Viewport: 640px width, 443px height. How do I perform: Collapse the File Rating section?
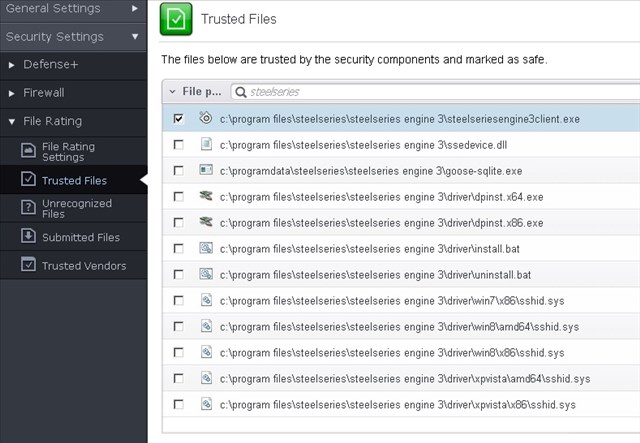tap(12, 122)
